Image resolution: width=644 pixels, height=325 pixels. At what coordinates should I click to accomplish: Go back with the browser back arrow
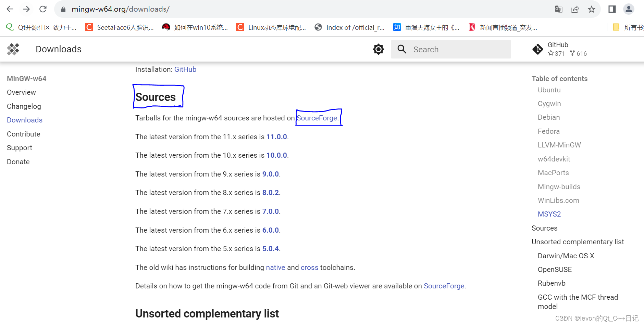(10, 9)
